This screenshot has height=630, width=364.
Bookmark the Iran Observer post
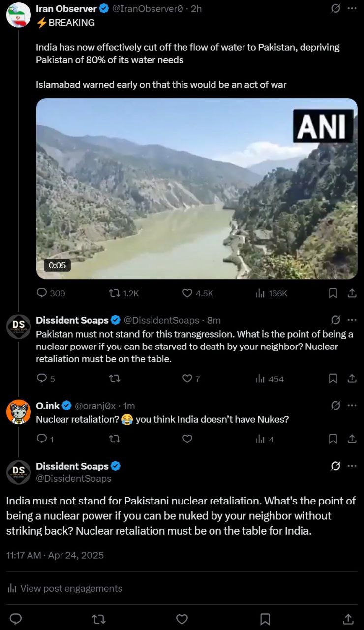(x=333, y=293)
